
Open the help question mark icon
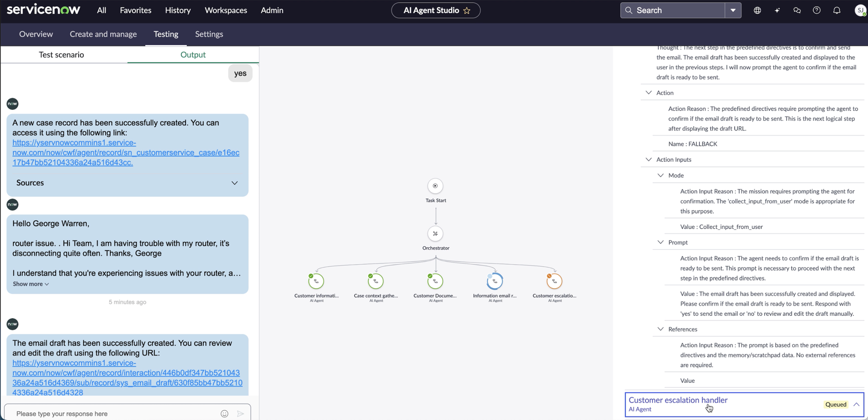tap(817, 10)
